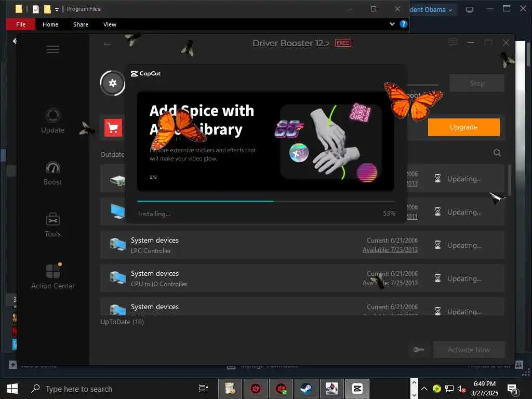
Task: Click LPC Controller device icon
Action: click(118, 244)
